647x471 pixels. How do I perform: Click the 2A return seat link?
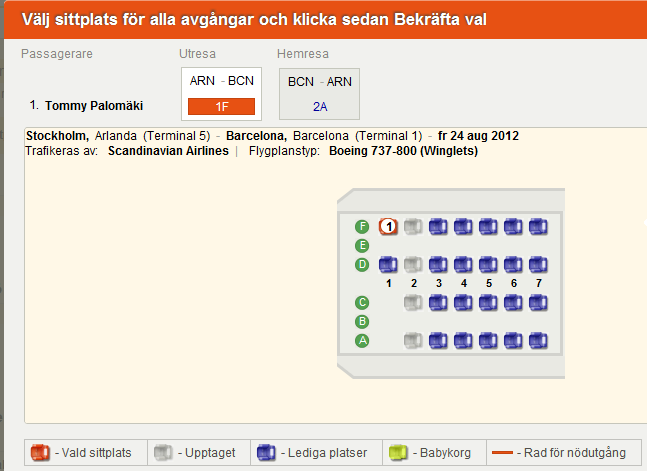[319, 105]
